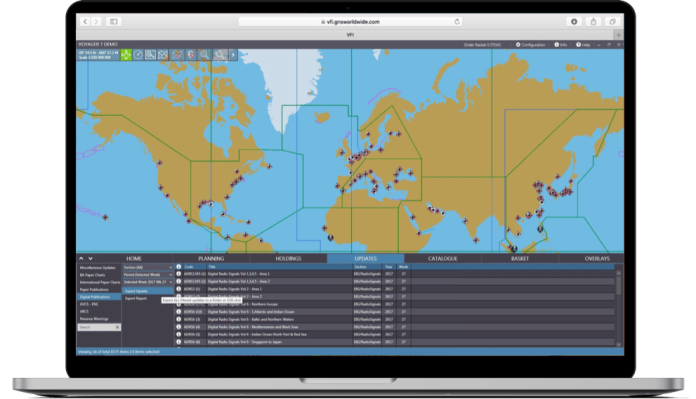Select AVCS - ENC in sidebar
The image size is (696, 399).
click(99, 304)
